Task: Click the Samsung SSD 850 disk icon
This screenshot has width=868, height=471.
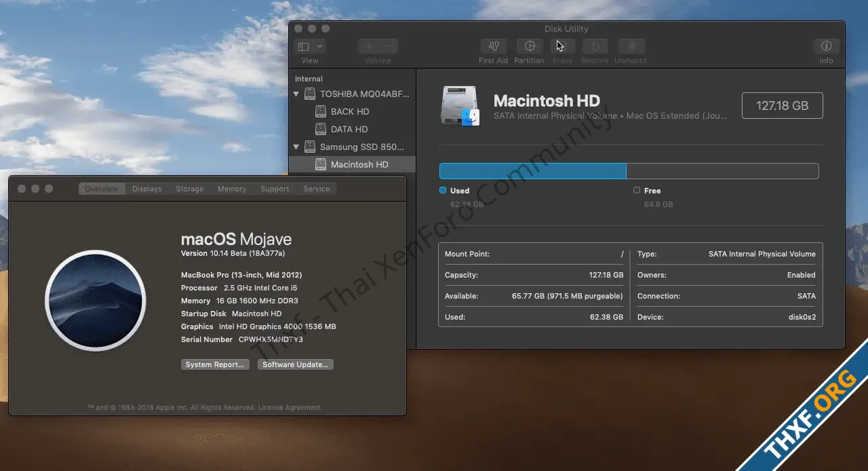Action: point(310,147)
